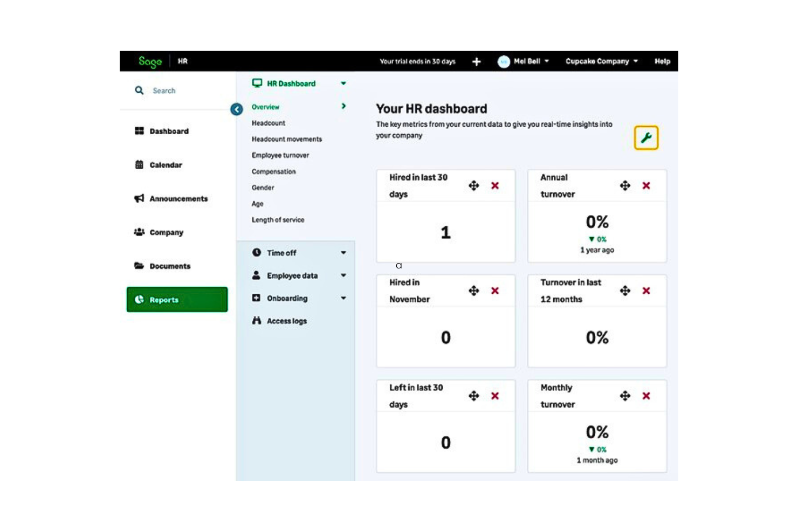Click the Announcements megaphone icon
The height and width of the screenshot is (532, 798).
139,198
